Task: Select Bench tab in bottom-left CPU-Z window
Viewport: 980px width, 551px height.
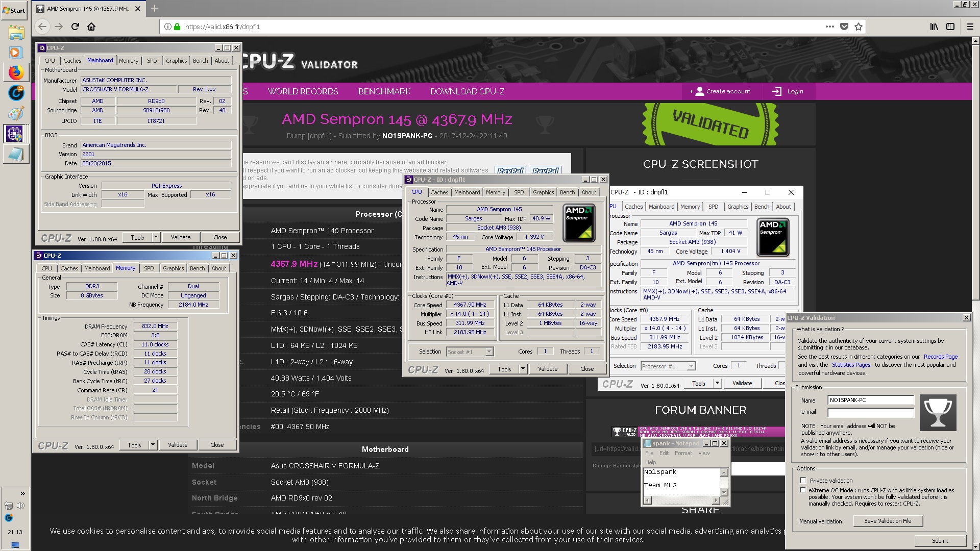Action: (x=198, y=268)
